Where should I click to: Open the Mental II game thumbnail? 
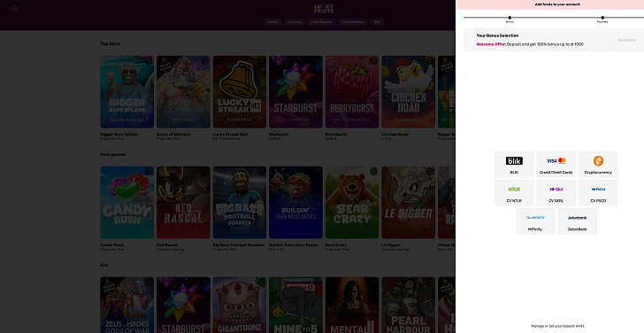(352, 305)
